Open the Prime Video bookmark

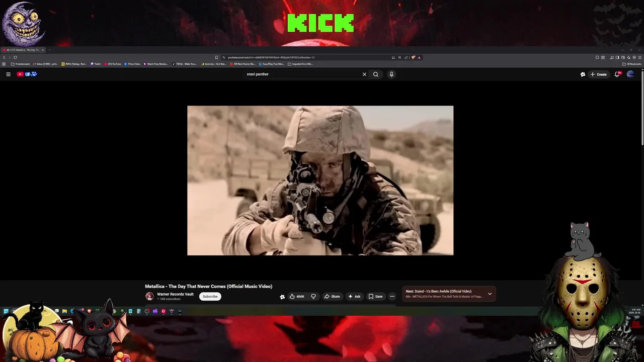[x=132, y=64]
